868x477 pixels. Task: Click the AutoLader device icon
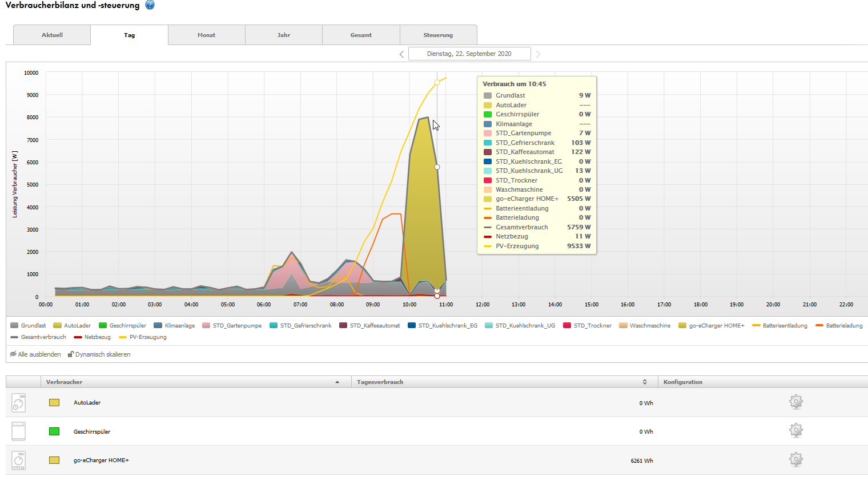19,403
